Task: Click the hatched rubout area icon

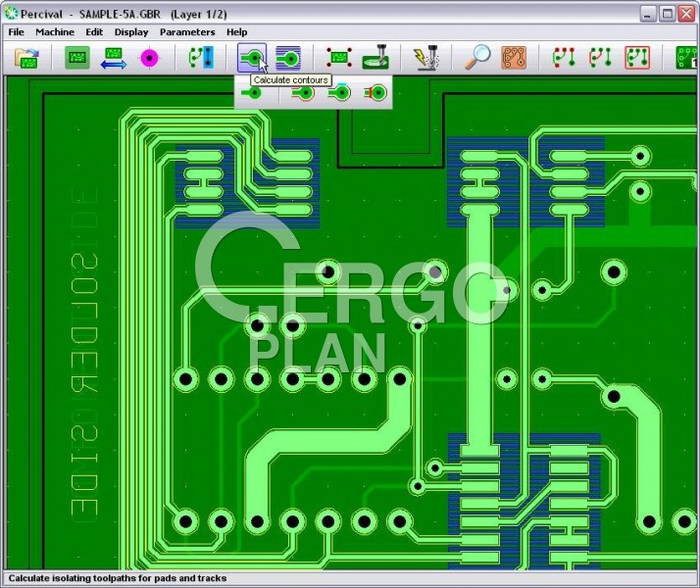Action: [288, 58]
